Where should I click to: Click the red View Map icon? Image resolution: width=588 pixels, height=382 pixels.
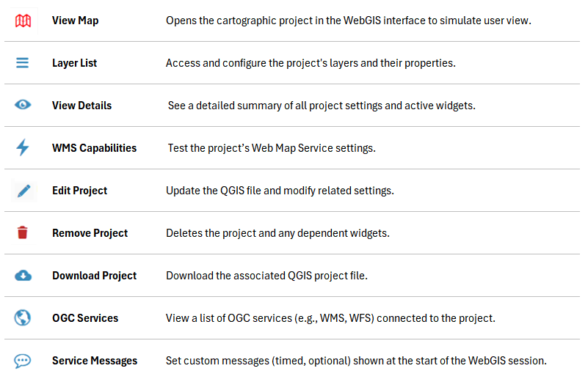[23, 21]
